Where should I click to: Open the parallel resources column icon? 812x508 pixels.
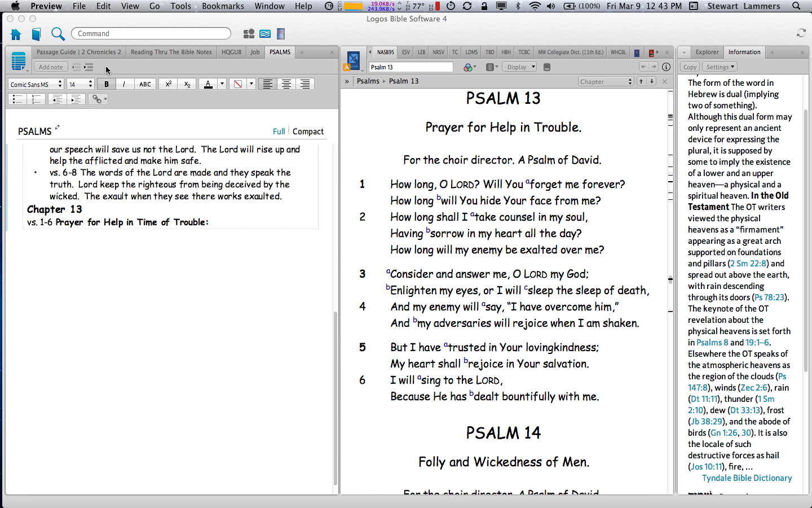pos(492,67)
